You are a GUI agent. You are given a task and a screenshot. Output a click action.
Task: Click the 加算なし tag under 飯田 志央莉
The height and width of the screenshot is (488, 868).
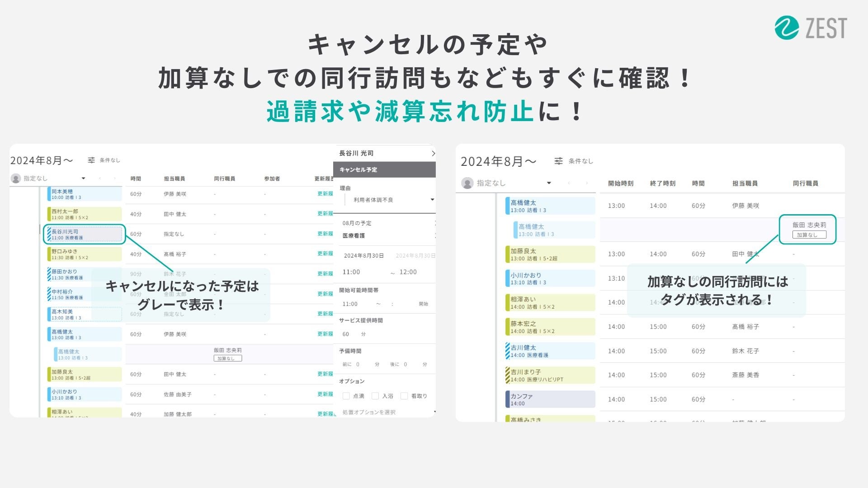(x=809, y=235)
